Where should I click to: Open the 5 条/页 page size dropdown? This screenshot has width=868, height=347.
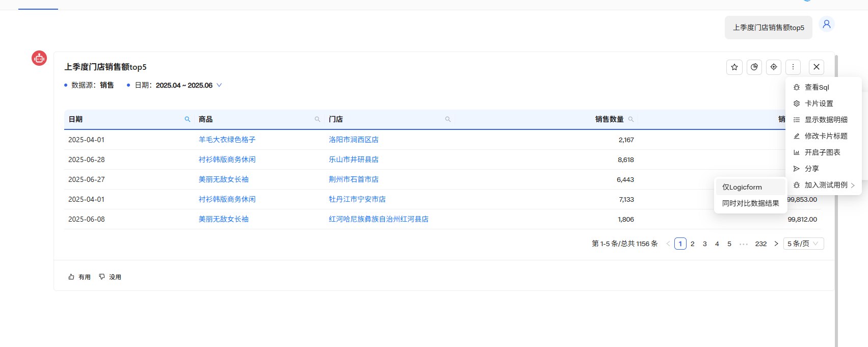(x=803, y=244)
